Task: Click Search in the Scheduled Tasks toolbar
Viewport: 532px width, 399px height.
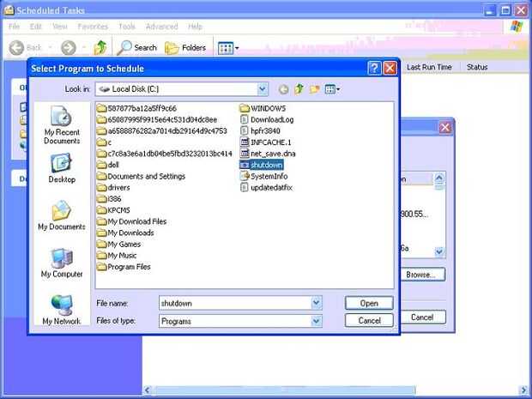Action: tap(137, 48)
